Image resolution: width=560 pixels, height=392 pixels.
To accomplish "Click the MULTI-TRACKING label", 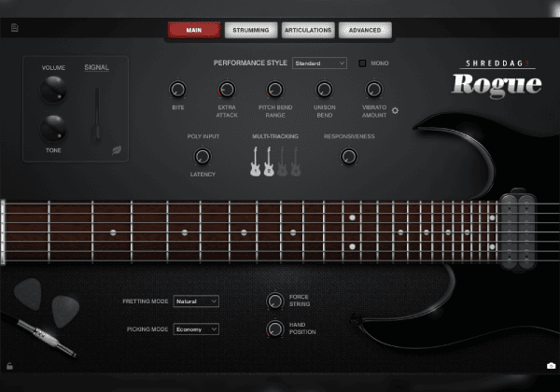I will (275, 136).
